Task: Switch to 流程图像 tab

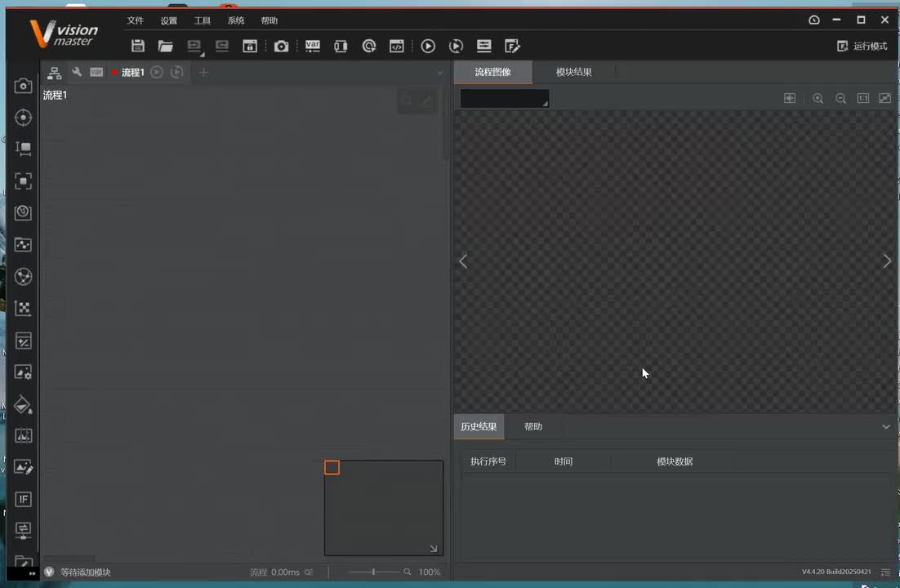Action: pyautogui.click(x=493, y=72)
